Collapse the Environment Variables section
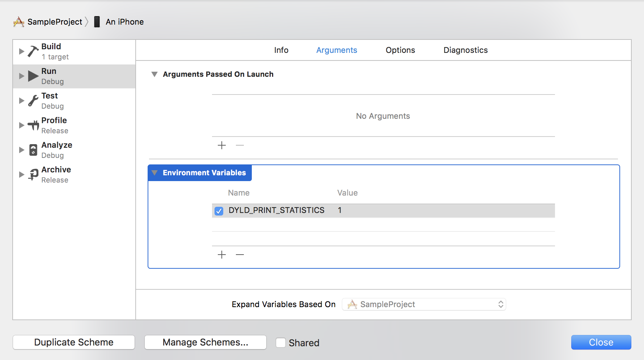This screenshot has height=360, width=644. pyautogui.click(x=155, y=173)
